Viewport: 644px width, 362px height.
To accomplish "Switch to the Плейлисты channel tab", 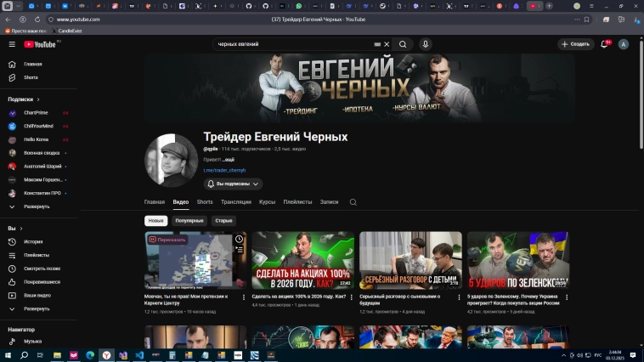I will 297,202.
